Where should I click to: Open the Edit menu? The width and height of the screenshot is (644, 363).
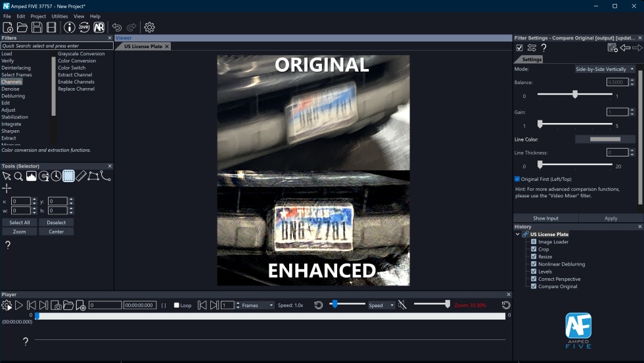[x=21, y=16]
